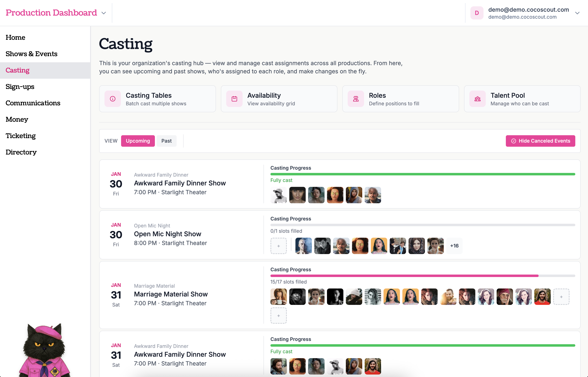The image size is (588, 377).
Task: Expand the Production Dashboard dropdown chevron
Action: 104,13
